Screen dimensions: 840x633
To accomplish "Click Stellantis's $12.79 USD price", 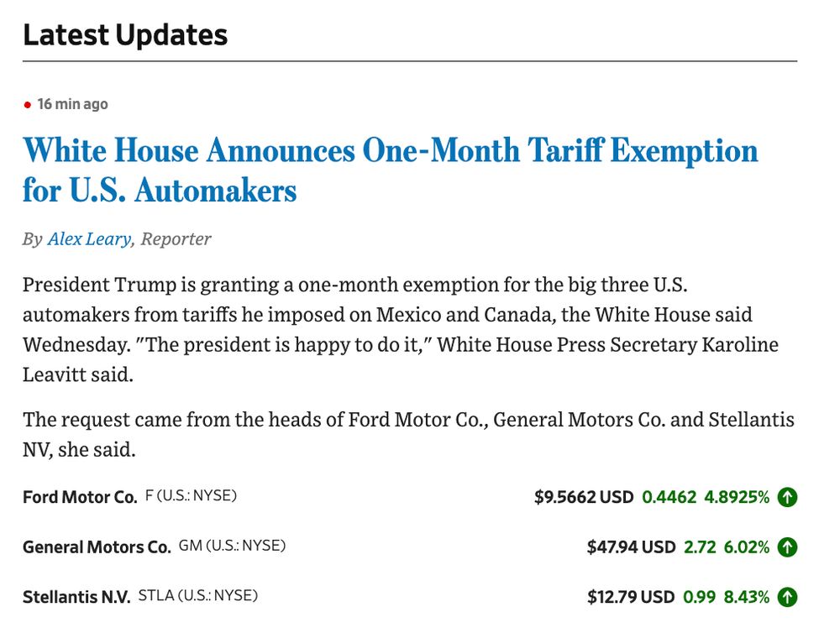I will [x=631, y=597].
